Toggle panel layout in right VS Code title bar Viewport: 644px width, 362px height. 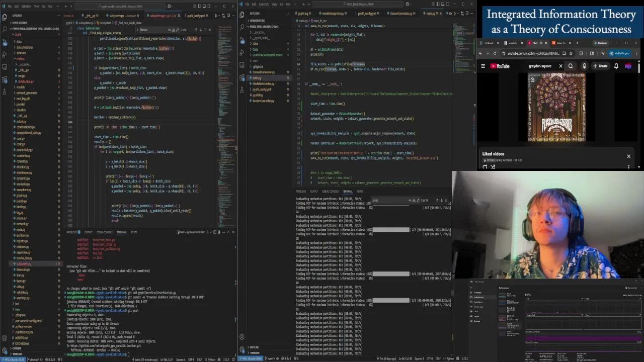(x=443, y=3)
